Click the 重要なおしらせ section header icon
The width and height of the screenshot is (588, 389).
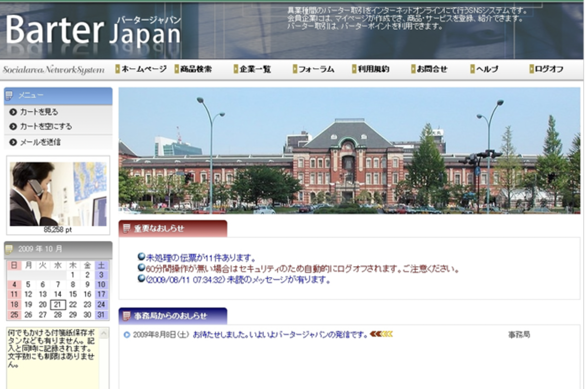pyautogui.click(x=127, y=229)
